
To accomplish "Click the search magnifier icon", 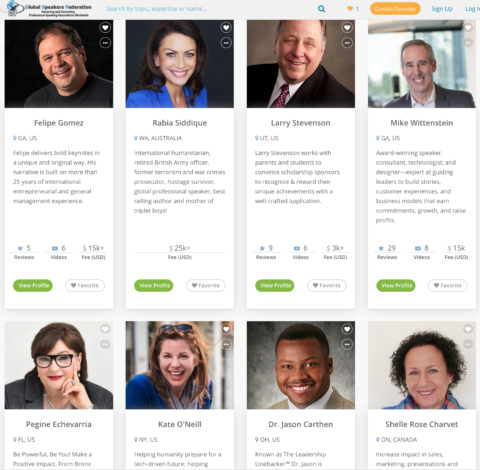I will click(x=321, y=9).
